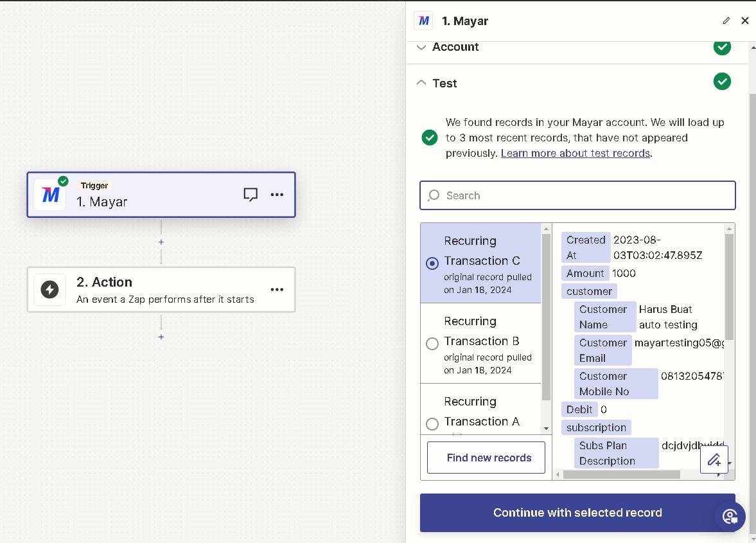Select Recurring Transaction C radio button
This screenshot has height=543, width=756.
432,263
